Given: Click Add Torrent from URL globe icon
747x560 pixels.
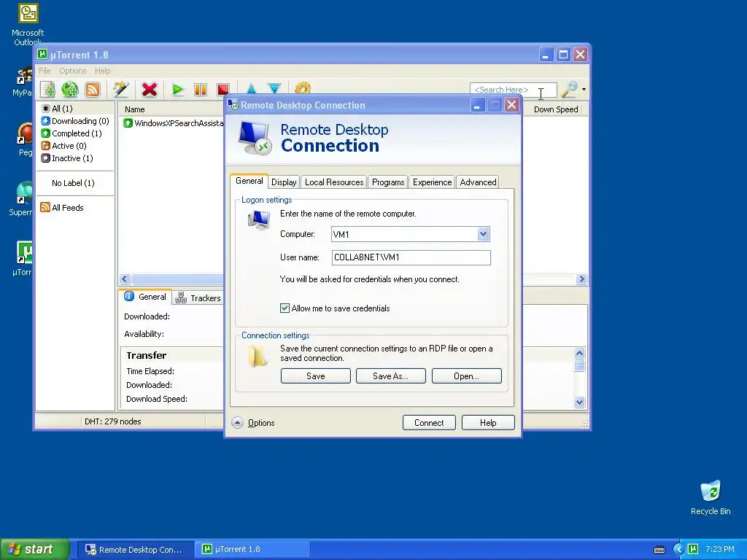Looking at the screenshot, I should [x=70, y=89].
